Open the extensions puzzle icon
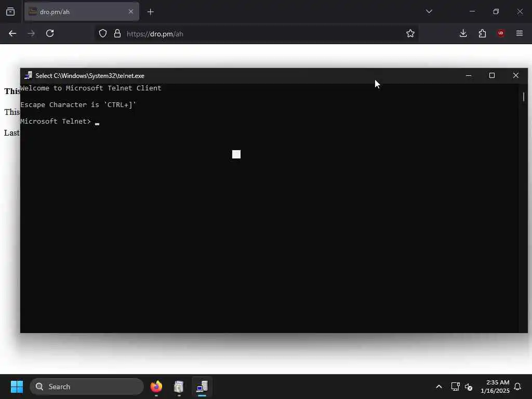This screenshot has height=399, width=532. [482, 33]
